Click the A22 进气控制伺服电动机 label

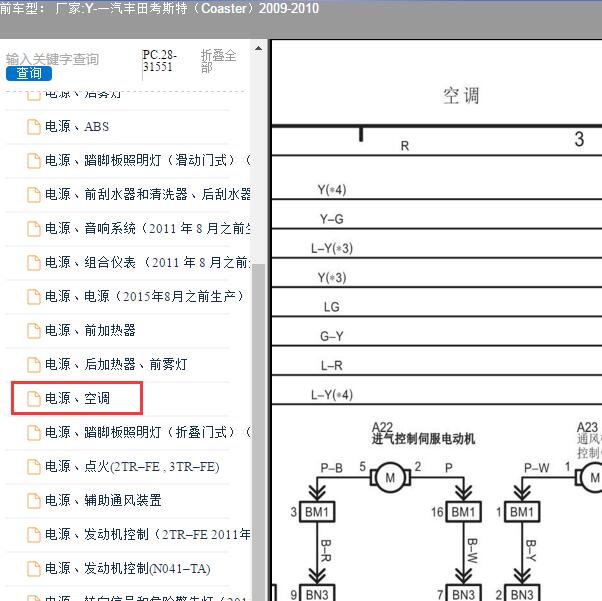click(x=423, y=433)
